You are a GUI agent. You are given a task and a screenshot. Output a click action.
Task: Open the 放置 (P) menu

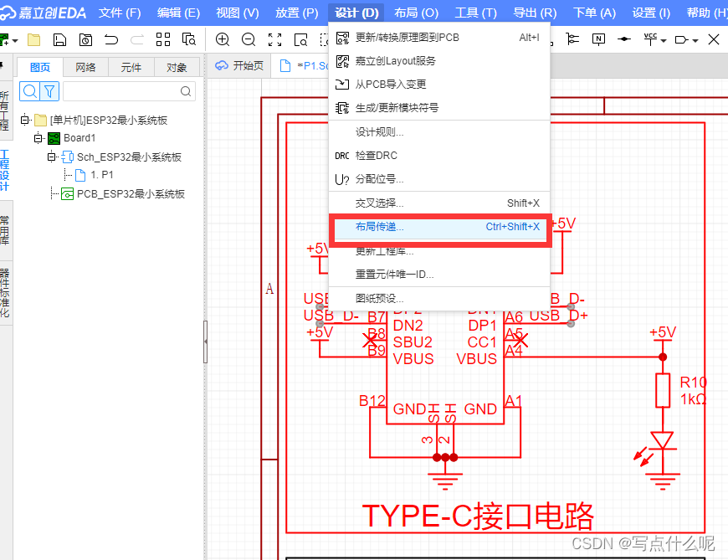tap(297, 13)
